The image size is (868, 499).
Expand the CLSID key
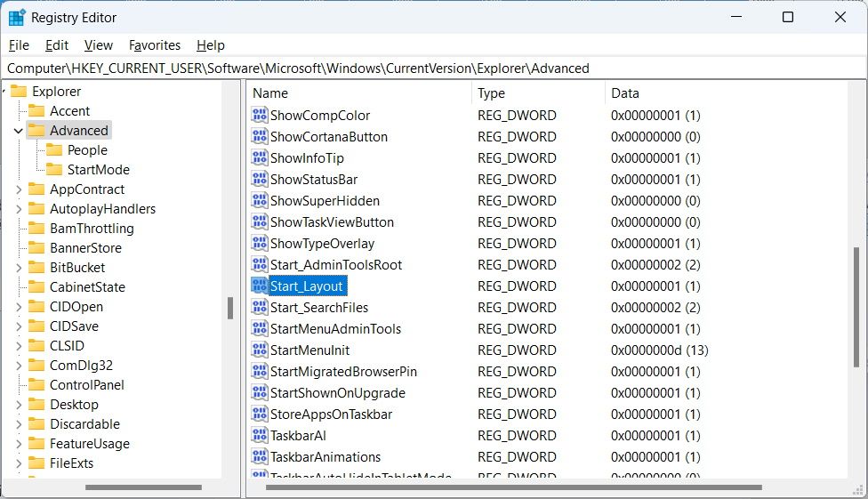point(19,346)
